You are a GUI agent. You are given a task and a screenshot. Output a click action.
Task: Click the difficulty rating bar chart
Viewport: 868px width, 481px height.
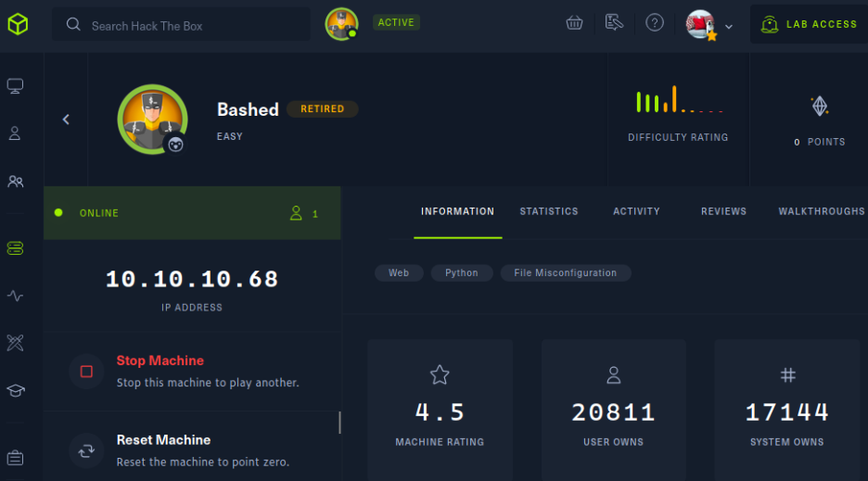[x=679, y=99]
